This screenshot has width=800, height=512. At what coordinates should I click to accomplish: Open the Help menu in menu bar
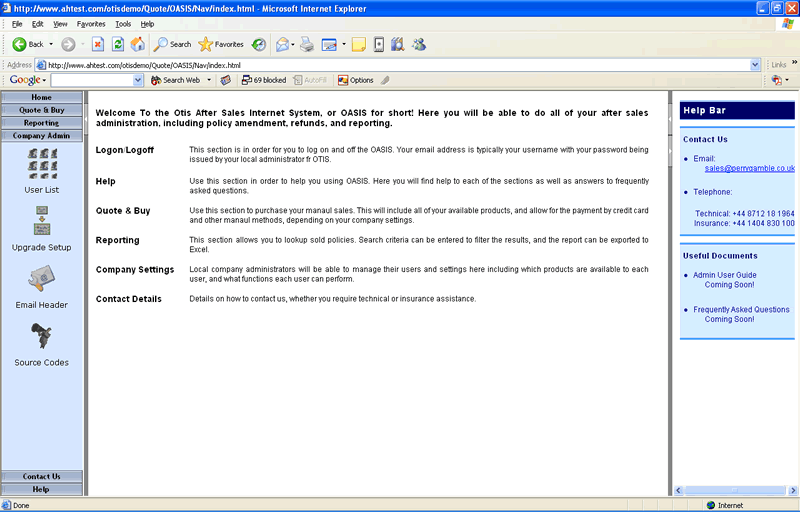[147, 24]
